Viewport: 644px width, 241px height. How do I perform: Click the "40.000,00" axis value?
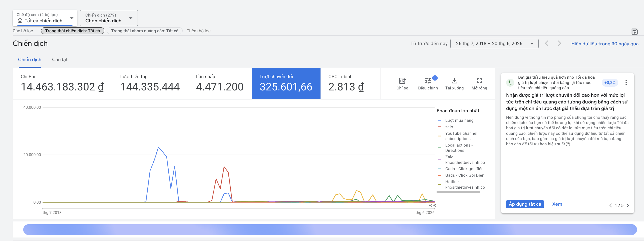(x=32, y=107)
